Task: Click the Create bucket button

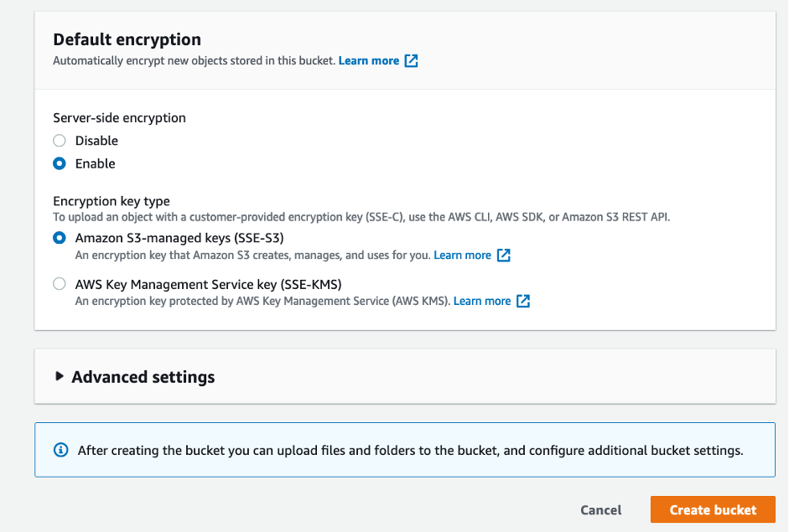Action: 712,509
